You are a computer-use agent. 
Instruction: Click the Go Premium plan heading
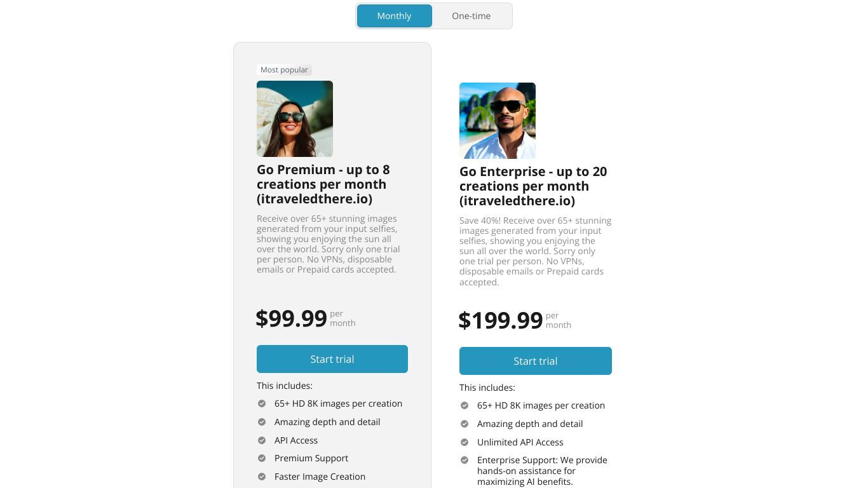coord(323,184)
